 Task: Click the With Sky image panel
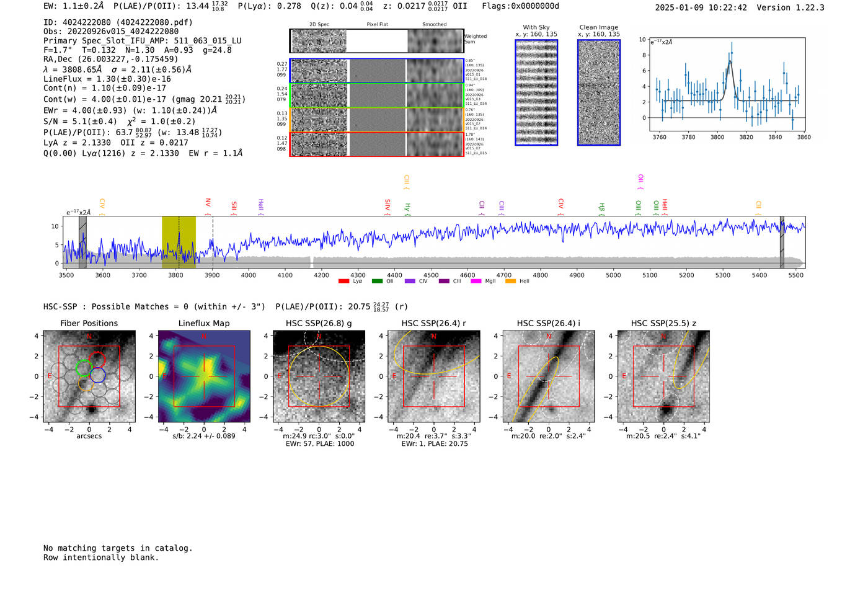tap(536, 92)
